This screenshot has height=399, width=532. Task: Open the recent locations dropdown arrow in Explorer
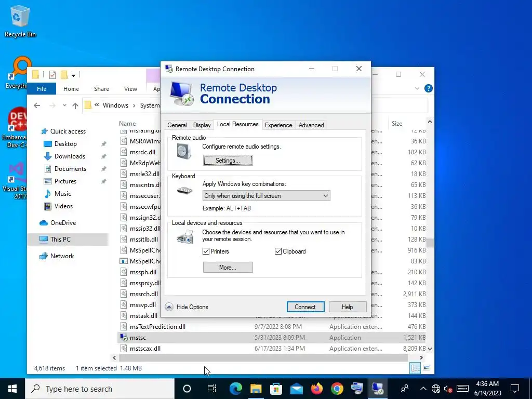coord(64,105)
